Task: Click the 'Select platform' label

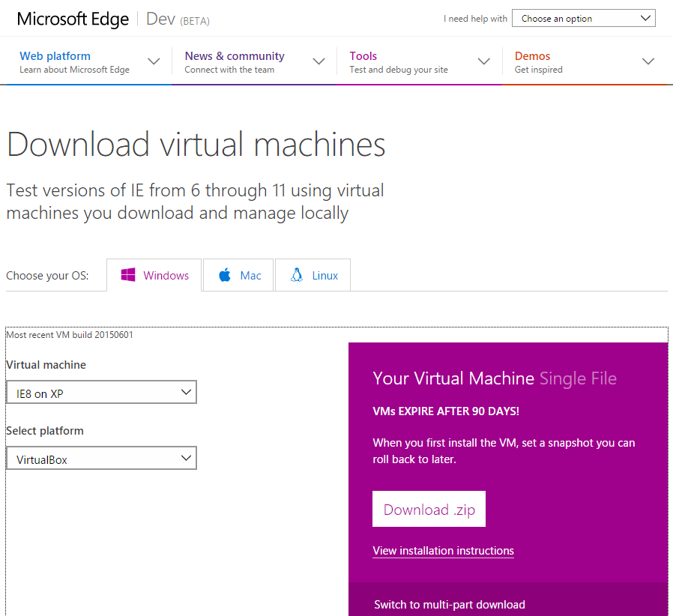Action: [45, 431]
